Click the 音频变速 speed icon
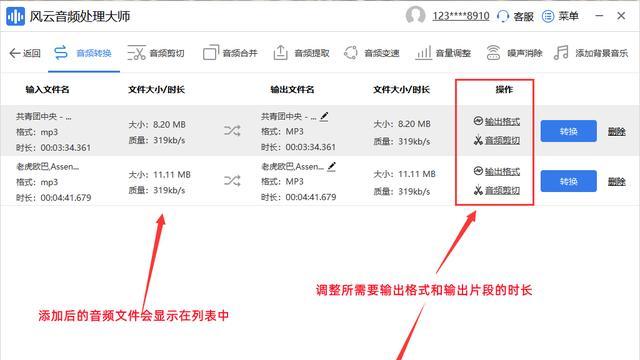Viewport: 640px width, 360px height. (351, 53)
